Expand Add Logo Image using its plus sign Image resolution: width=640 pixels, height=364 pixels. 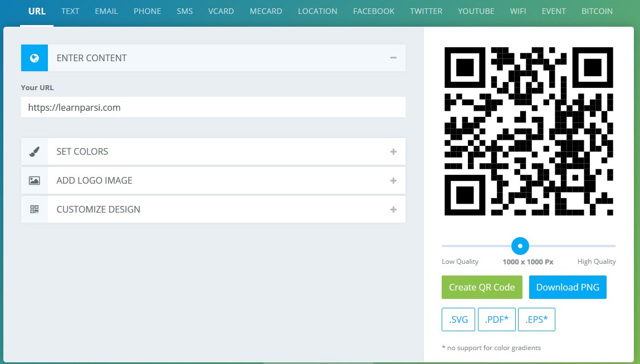[x=393, y=180]
